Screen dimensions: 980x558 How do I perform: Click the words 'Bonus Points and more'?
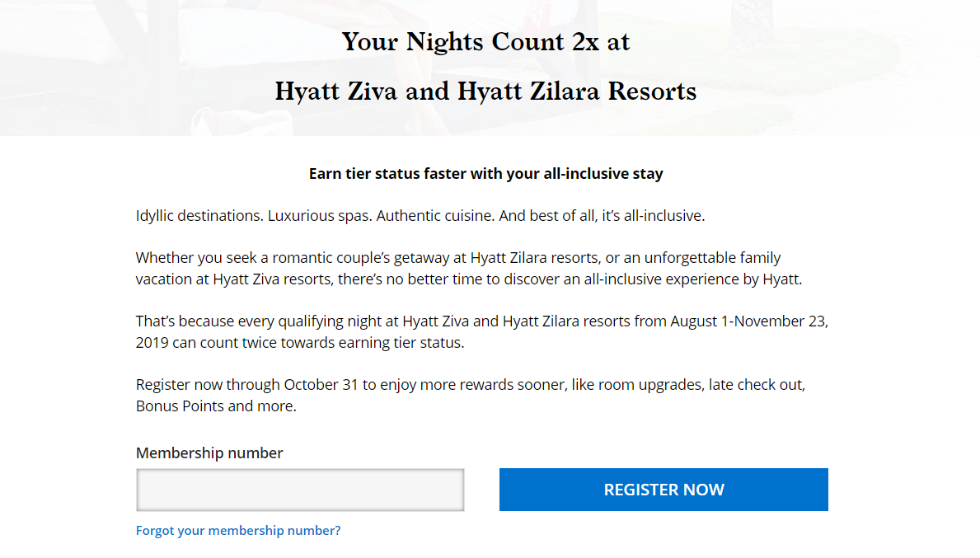[215, 406]
